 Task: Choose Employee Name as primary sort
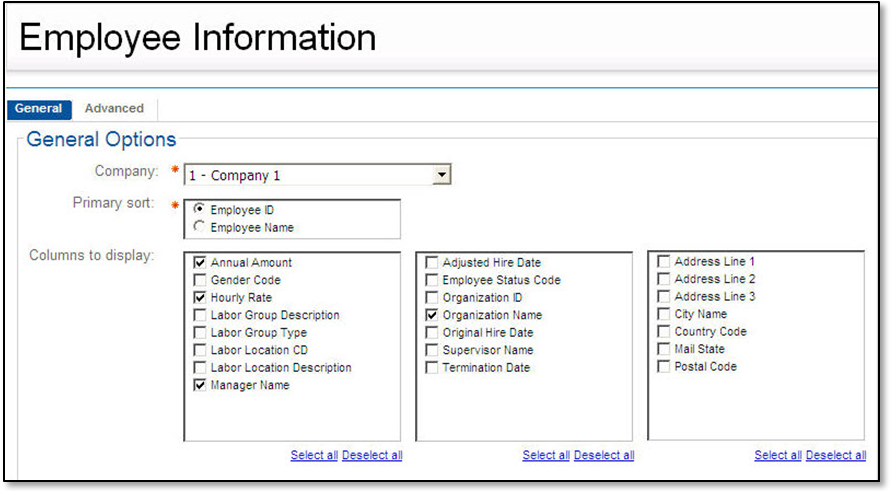click(x=200, y=227)
